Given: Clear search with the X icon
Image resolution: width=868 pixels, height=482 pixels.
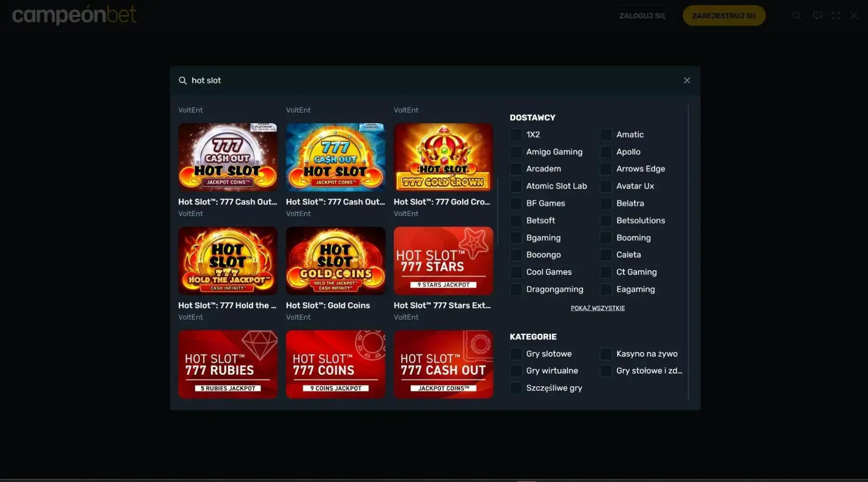Looking at the screenshot, I should [x=686, y=81].
